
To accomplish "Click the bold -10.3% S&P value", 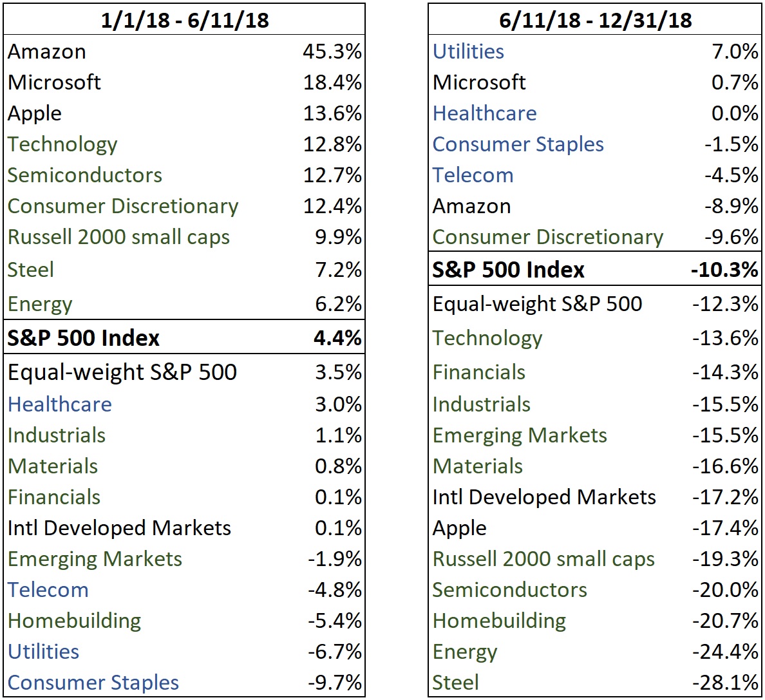I will tap(724, 269).
